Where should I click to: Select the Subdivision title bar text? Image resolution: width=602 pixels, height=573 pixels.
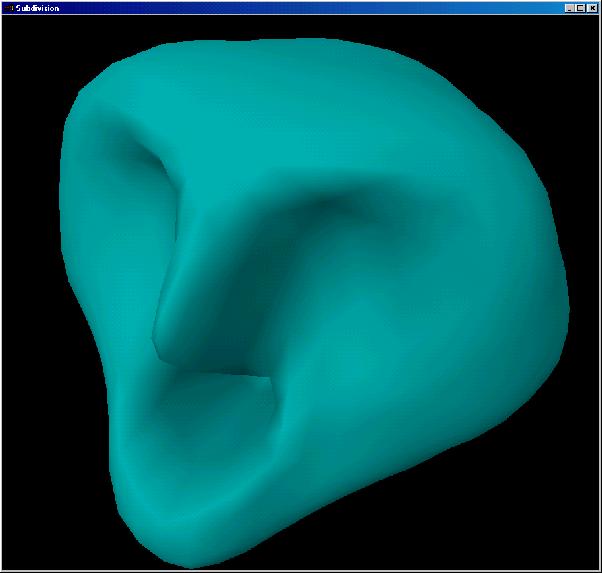pyautogui.click(x=38, y=8)
